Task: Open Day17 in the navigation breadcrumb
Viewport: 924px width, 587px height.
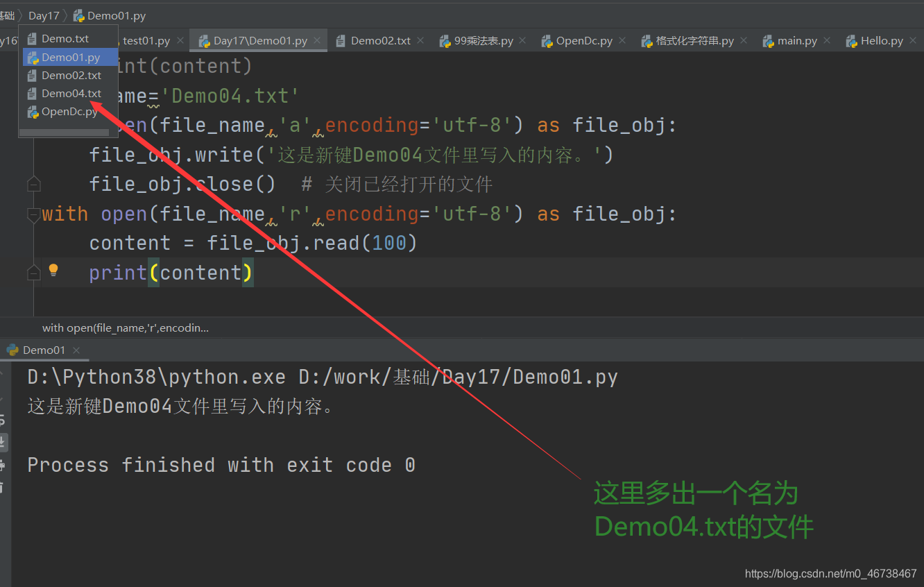Action: [x=44, y=15]
